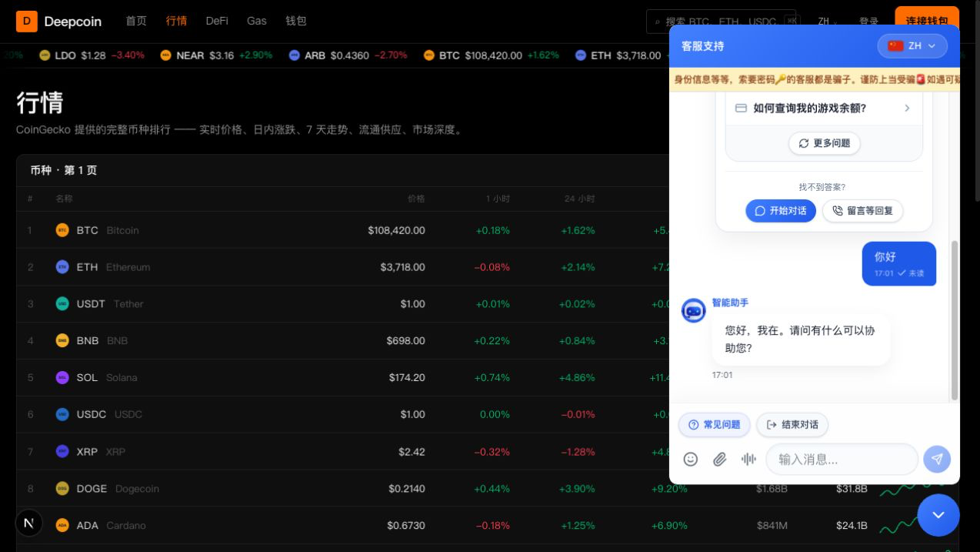980x552 pixels.
Task: Click the 开始对话 button
Action: click(x=781, y=211)
